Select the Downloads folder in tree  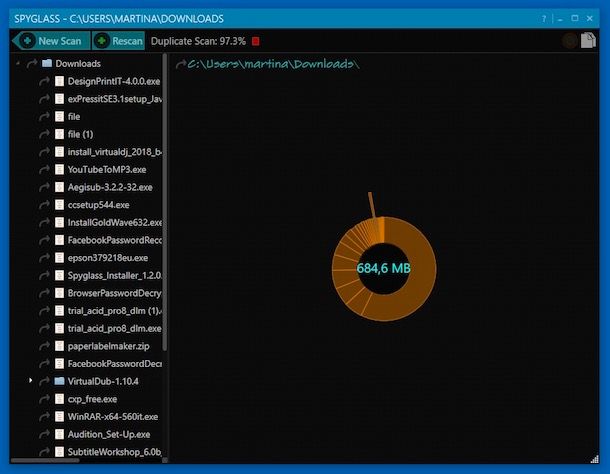pos(78,63)
